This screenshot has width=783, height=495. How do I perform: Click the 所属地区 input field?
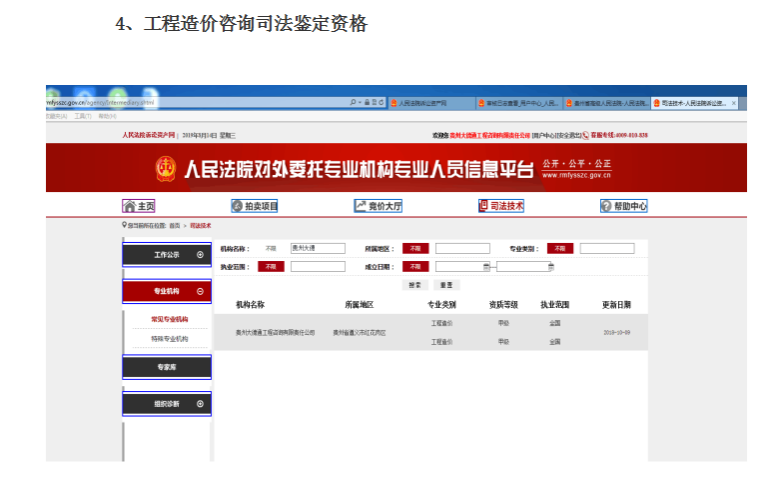(462, 248)
